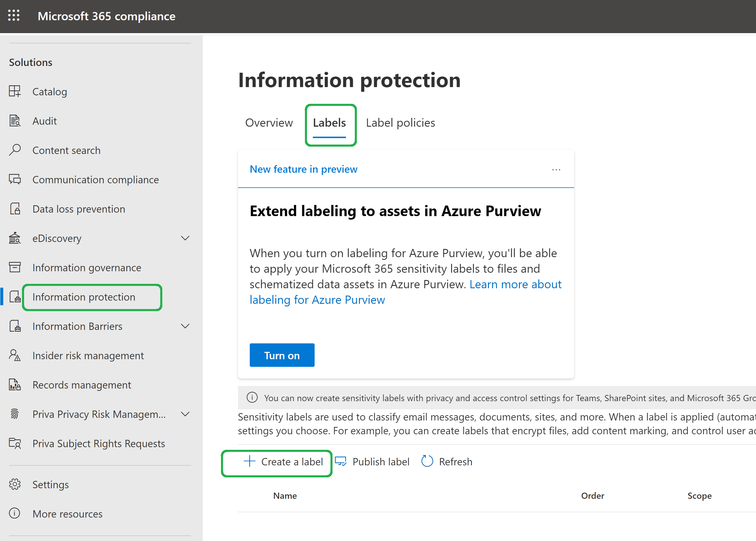Image resolution: width=756 pixels, height=541 pixels.
Task: Click the plus icon beside Create a label
Action: (x=249, y=461)
